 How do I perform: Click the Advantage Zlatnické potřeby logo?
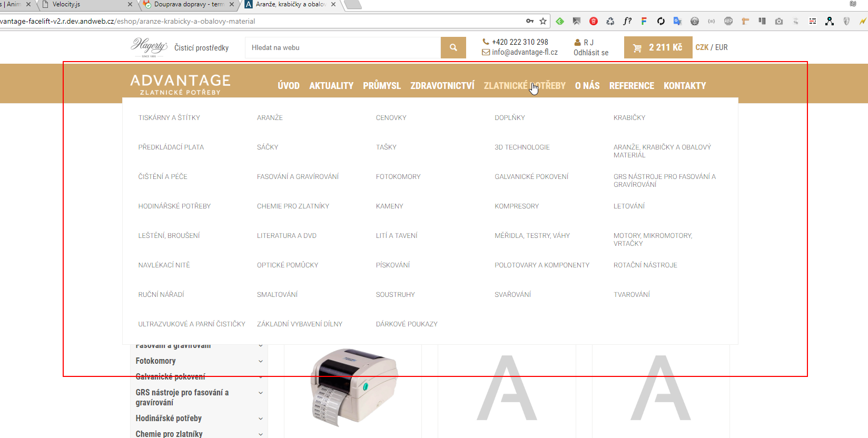coord(180,84)
